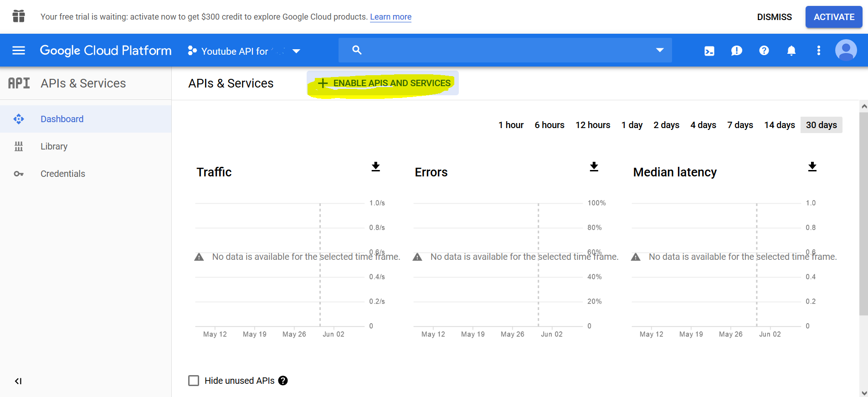The image size is (868, 397).
Task: Click the help question mark icon
Action: (764, 51)
